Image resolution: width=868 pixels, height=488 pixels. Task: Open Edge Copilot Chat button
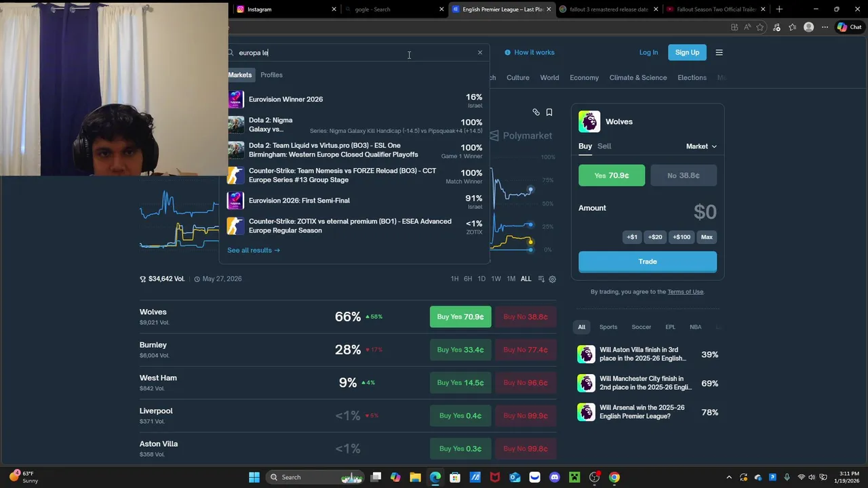850,27
